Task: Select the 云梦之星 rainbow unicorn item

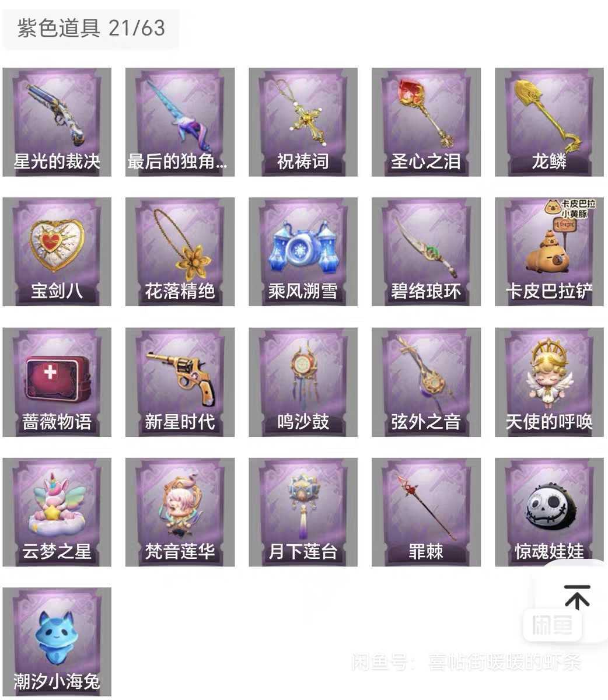Action: (x=57, y=512)
